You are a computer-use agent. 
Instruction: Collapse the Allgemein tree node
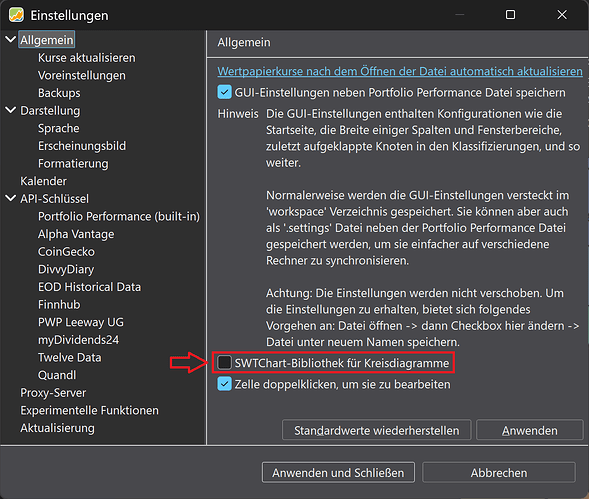coord(11,39)
